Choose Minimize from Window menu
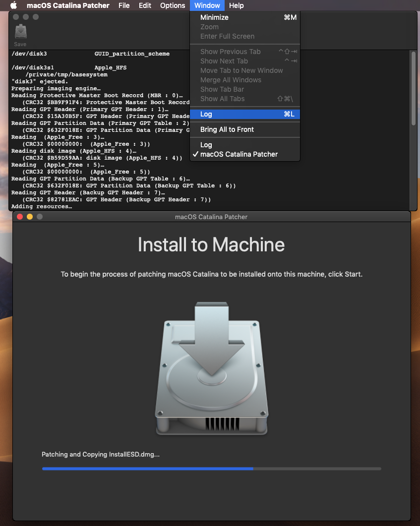 coord(245,17)
